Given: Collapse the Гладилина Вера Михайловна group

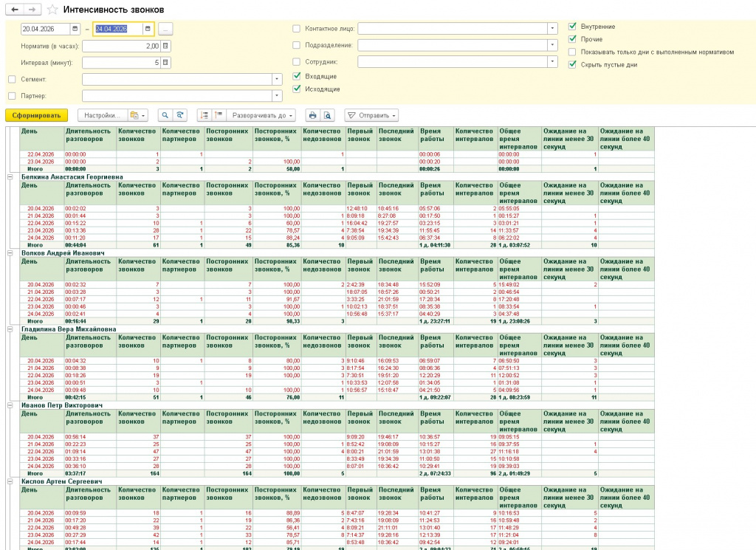Looking at the screenshot, I should 10,329.
